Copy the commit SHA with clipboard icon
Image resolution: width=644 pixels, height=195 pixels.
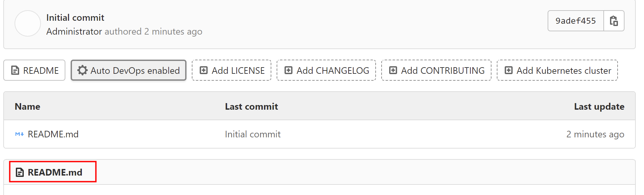(x=614, y=21)
